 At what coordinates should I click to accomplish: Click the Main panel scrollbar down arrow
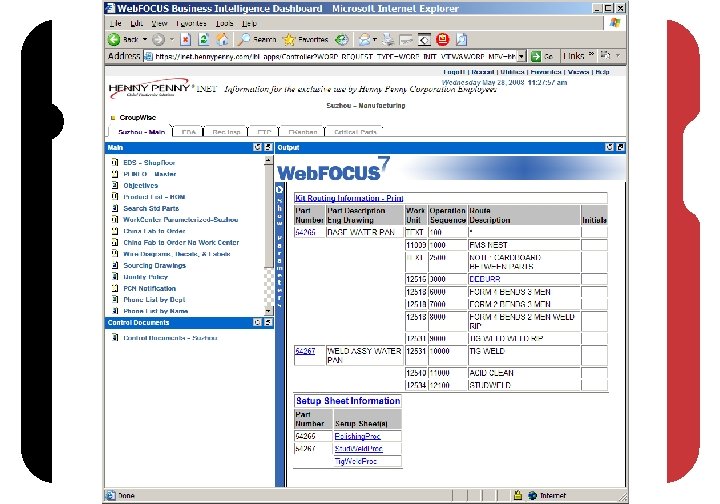(269, 311)
